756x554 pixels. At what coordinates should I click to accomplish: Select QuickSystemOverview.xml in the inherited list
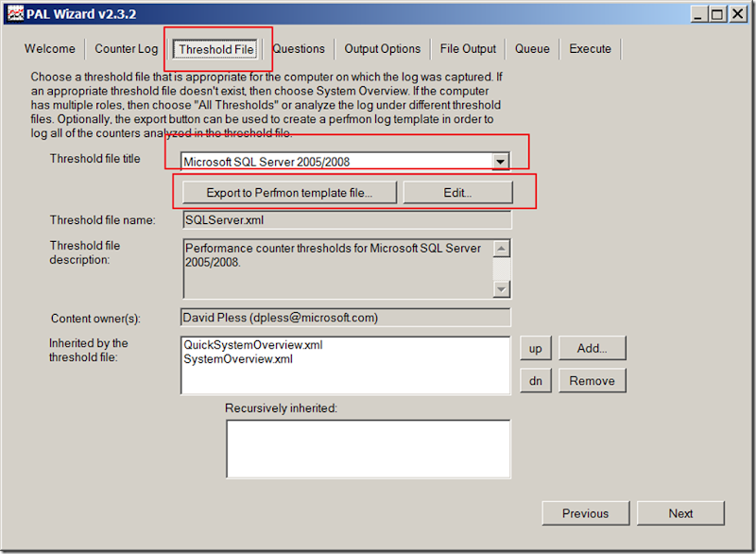253,345
